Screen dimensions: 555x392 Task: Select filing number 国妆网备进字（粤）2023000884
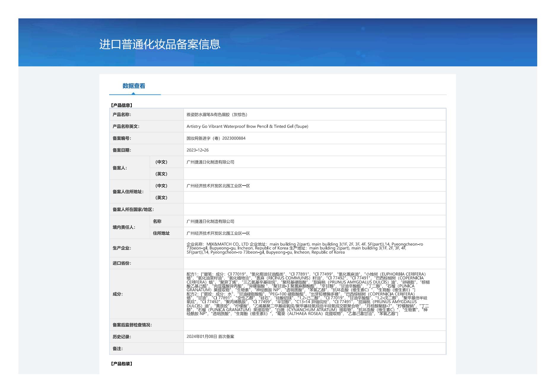pyautogui.click(x=216, y=138)
